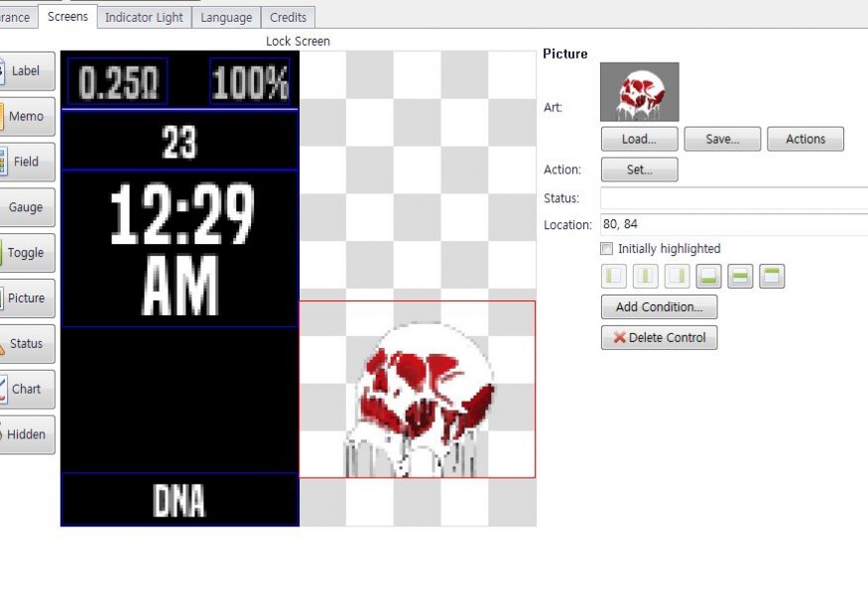This screenshot has width=868, height=589.
Task: Add a Hidden control
Action: (27, 434)
